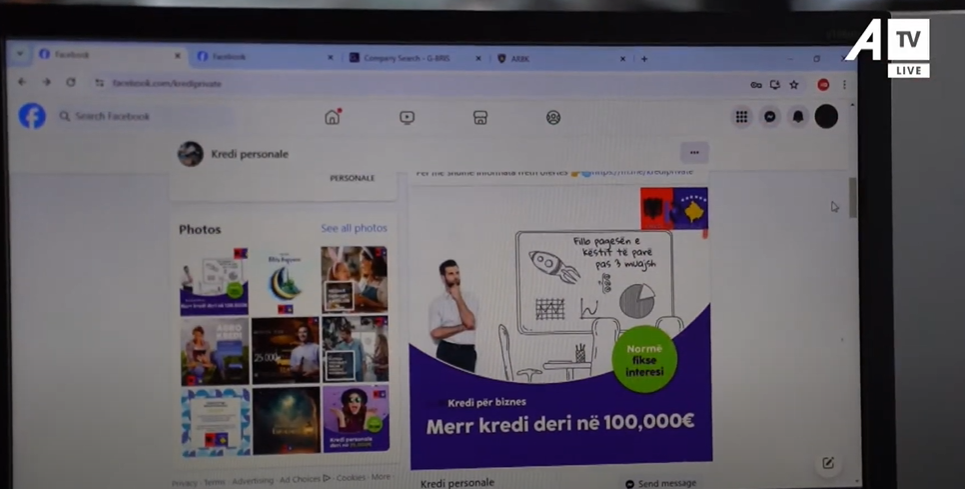Click the Kredi personale post author name

[x=457, y=483]
